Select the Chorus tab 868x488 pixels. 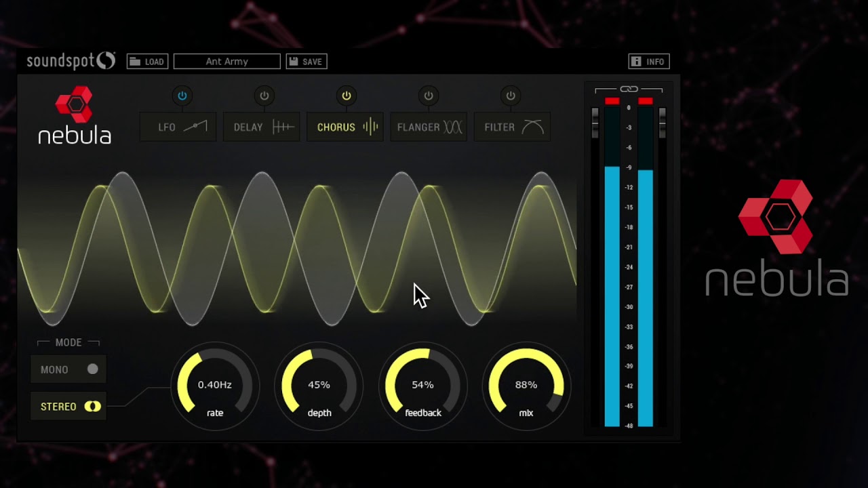click(345, 127)
